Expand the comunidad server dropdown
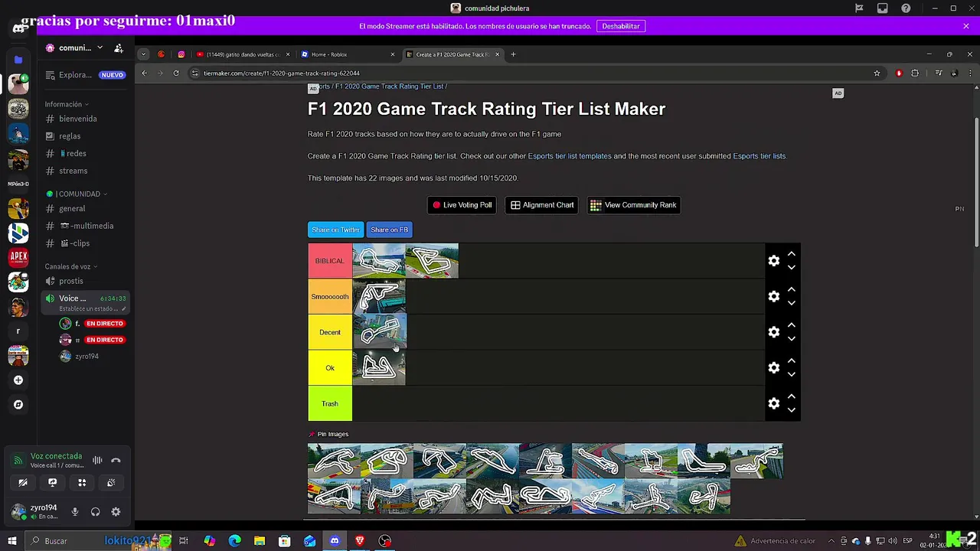 pos(100,47)
